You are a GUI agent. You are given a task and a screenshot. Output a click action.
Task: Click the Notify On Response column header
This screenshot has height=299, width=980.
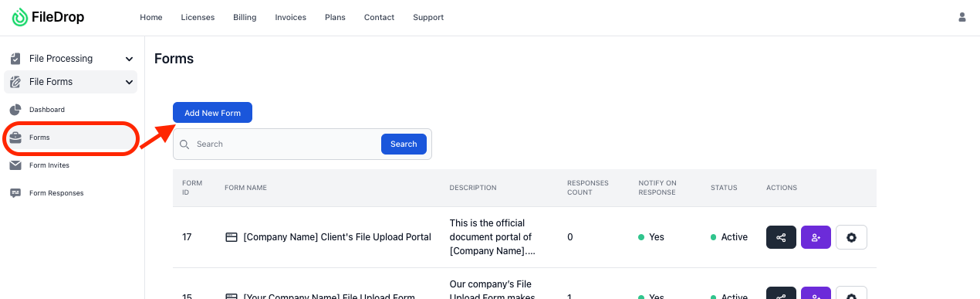[x=657, y=188]
